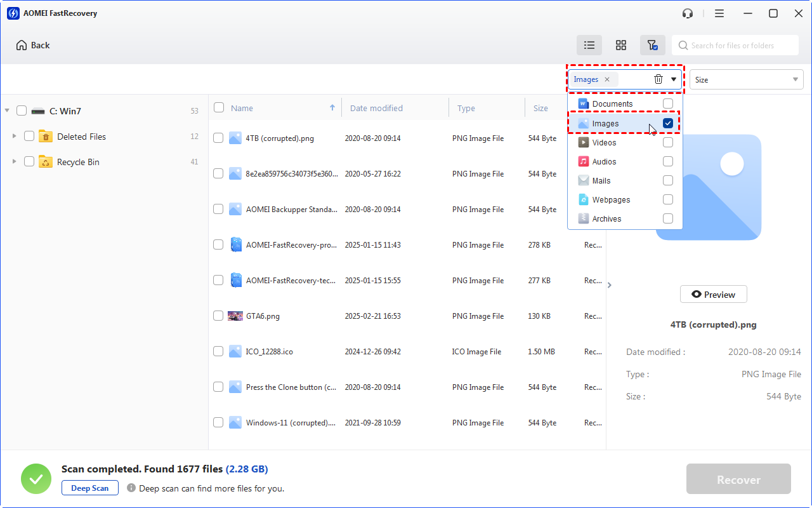This screenshot has width=812, height=508.
Task: Click the green scan completed checkmark
Action: click(x=36, y=479)
